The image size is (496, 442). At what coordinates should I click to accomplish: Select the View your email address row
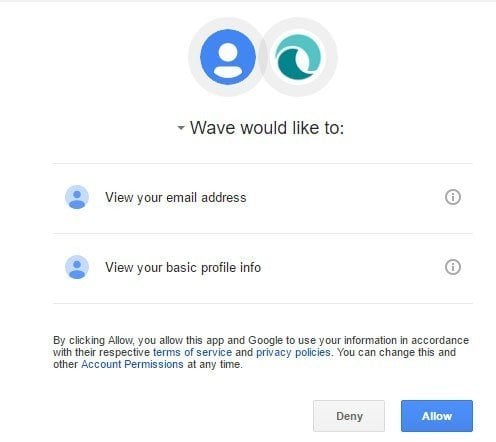click(x=262, y=198)
